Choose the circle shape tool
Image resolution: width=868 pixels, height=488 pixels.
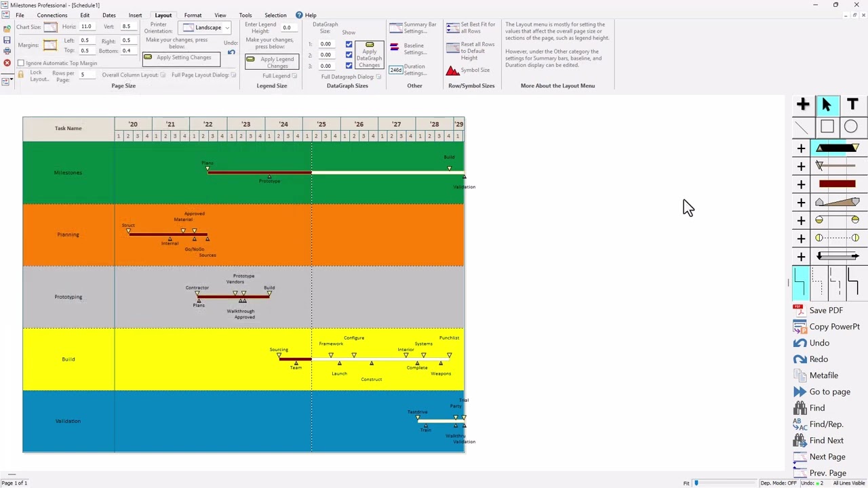851,127
